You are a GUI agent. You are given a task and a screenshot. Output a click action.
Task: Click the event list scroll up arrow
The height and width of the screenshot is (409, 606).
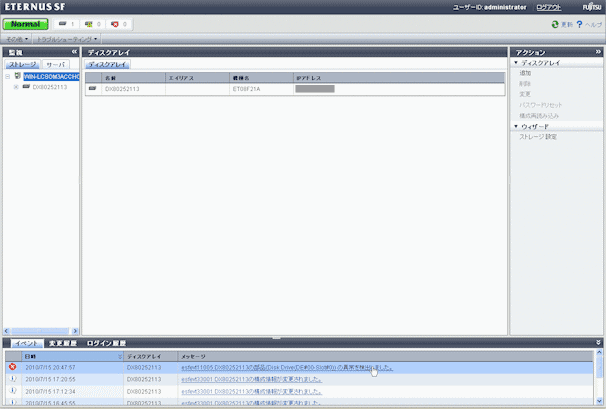point(599,353)
